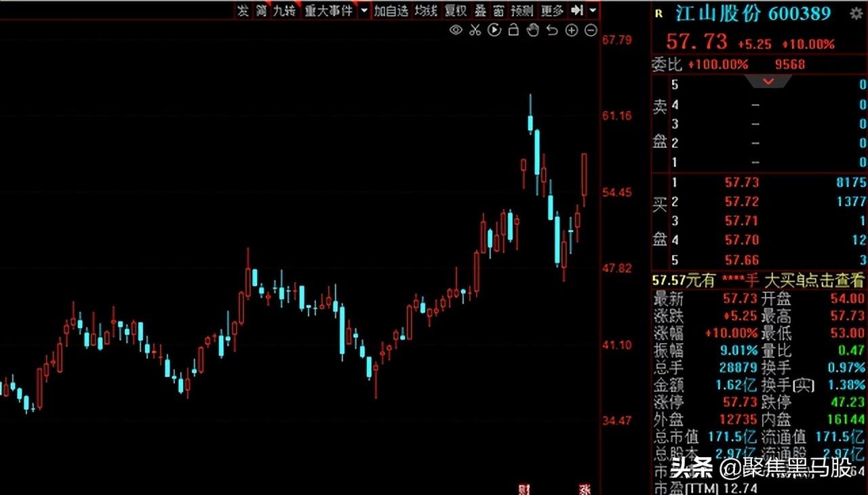
Task: Click the 委比 +100.00% value
Action: (x=718, y=64)
